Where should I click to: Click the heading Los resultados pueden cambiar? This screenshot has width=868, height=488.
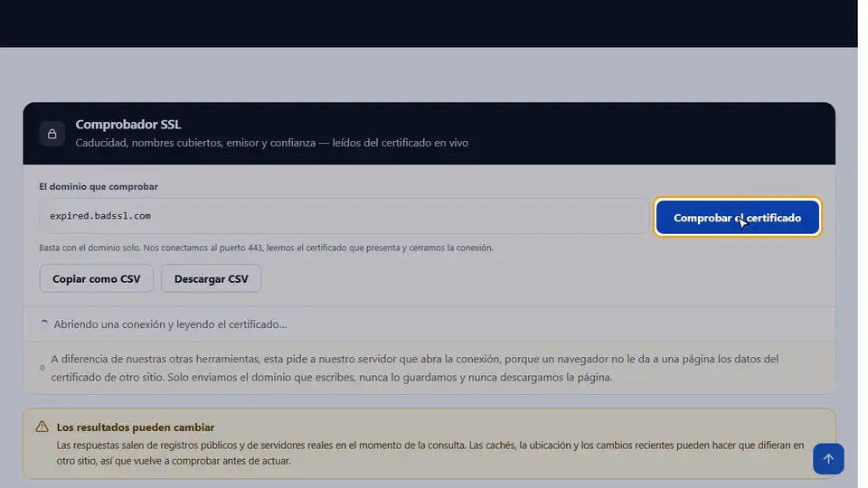136,427
